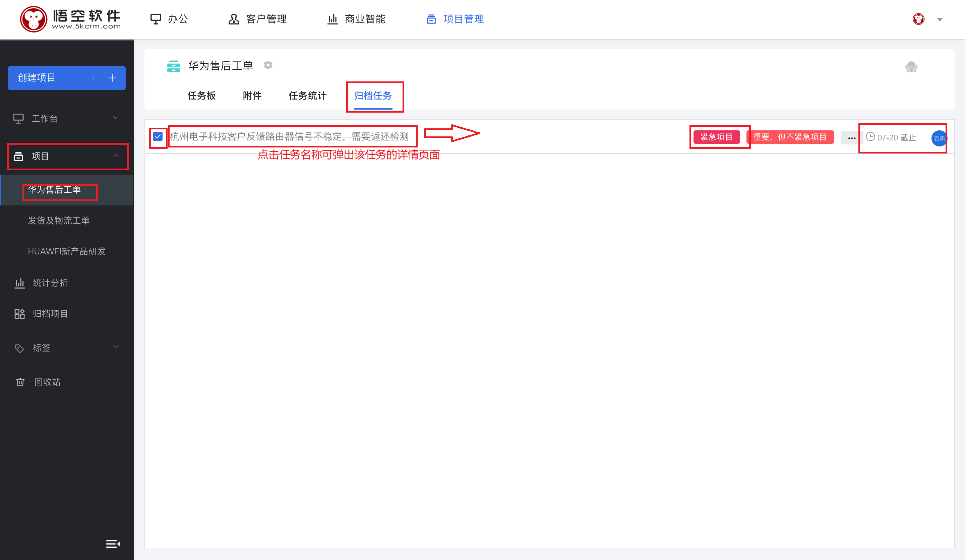
Task: Open task 杭州电子科技客户反馈路由器信号不稳定 details
Action: [x=290, y=136]
